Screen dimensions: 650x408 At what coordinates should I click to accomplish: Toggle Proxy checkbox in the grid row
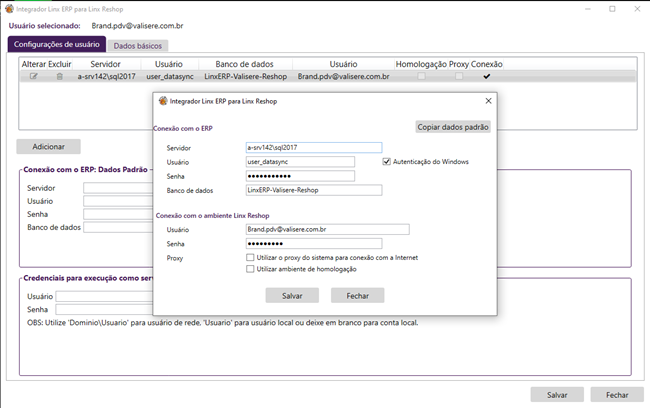click(459, 76)
